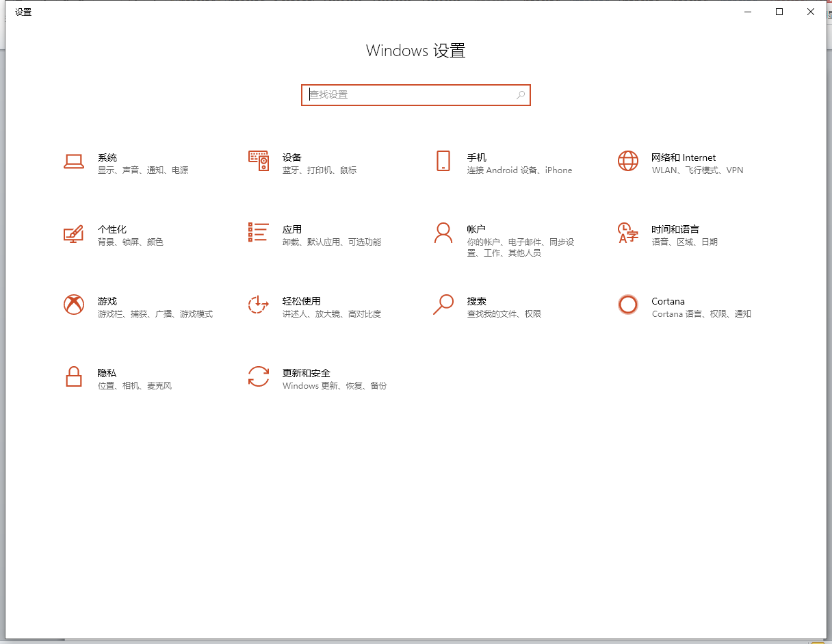Click the 轻松使用 dashed clock icon
832x644 pixels.
coord(258,305)
